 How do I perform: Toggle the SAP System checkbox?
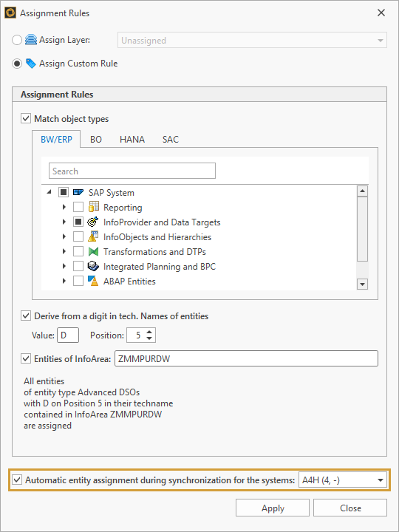point(63,193)
